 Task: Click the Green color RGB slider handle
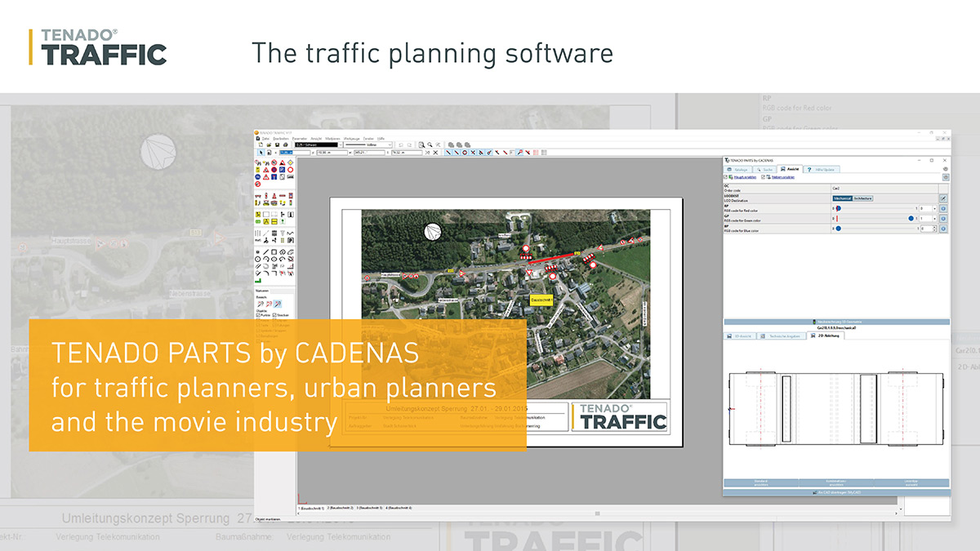click(911, 219)
